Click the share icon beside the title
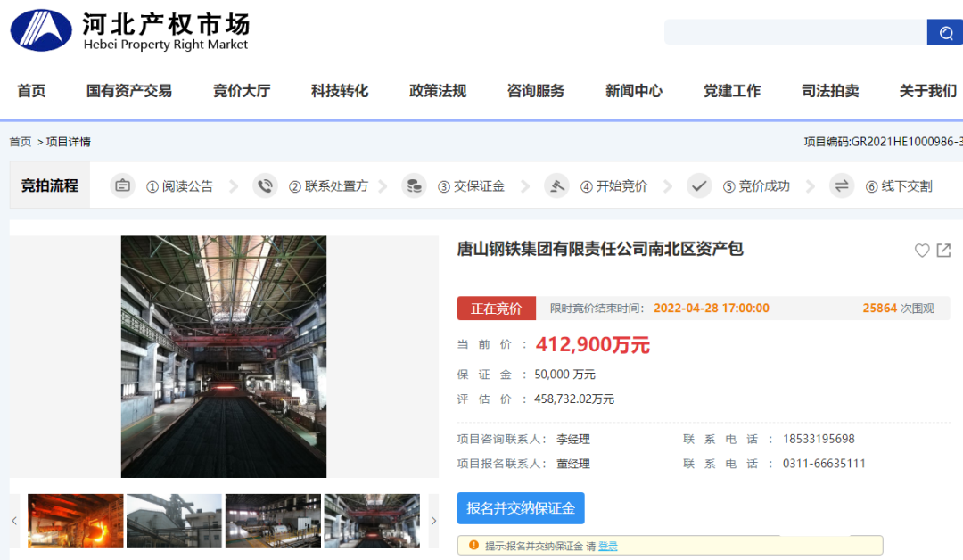 pyautogui.click(x=943, y=251)
